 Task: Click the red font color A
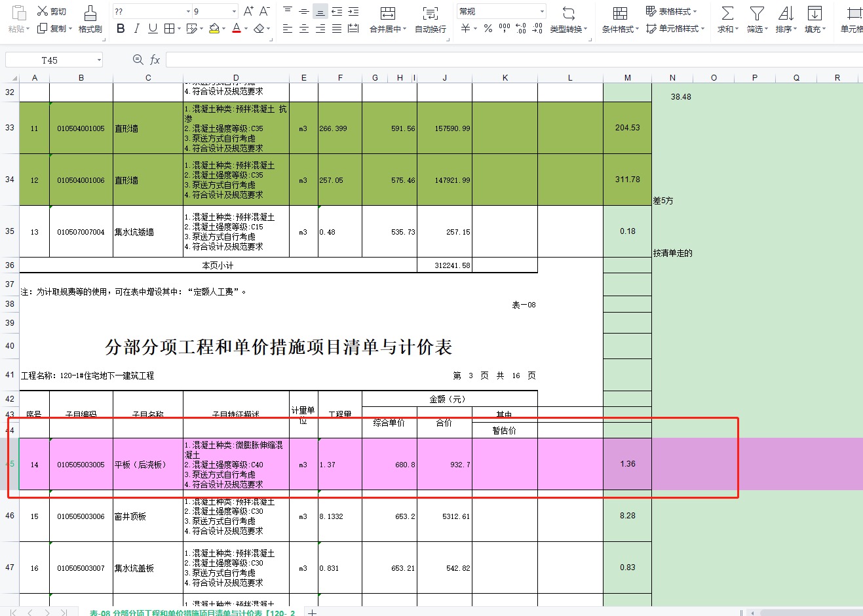[236, 28]
